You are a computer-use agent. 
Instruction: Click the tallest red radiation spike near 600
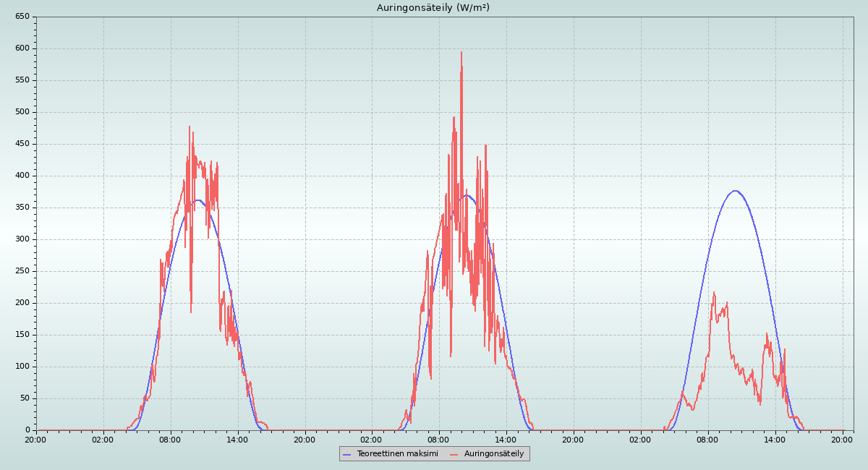461,53
